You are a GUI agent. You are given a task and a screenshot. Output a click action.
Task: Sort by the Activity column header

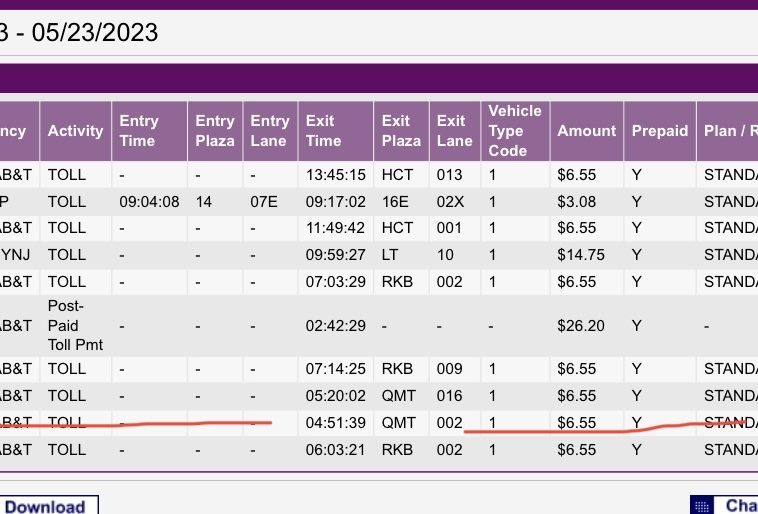tap(75, 131)
